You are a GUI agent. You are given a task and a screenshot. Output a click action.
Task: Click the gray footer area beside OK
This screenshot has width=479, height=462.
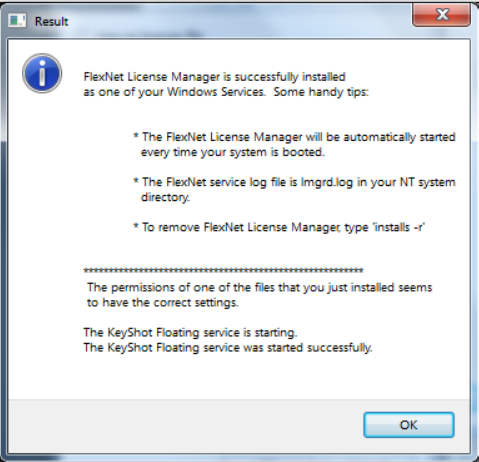[183, 426]
